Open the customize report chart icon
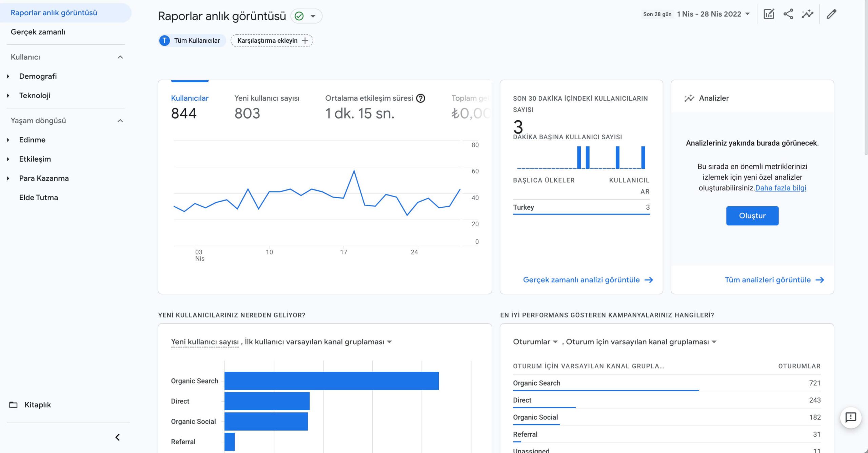Image resolution: width=868 pixels, height=453 pixels. [x=769, y=14]
